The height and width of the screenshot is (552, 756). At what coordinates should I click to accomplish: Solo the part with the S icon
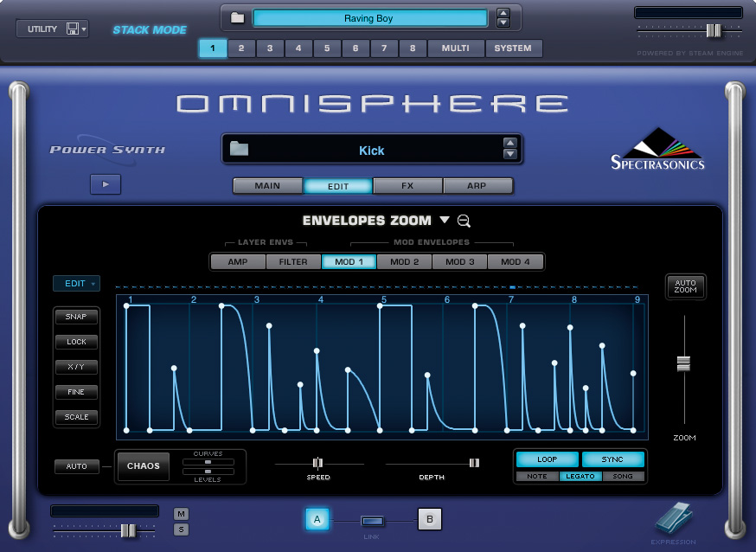[182, 528]
